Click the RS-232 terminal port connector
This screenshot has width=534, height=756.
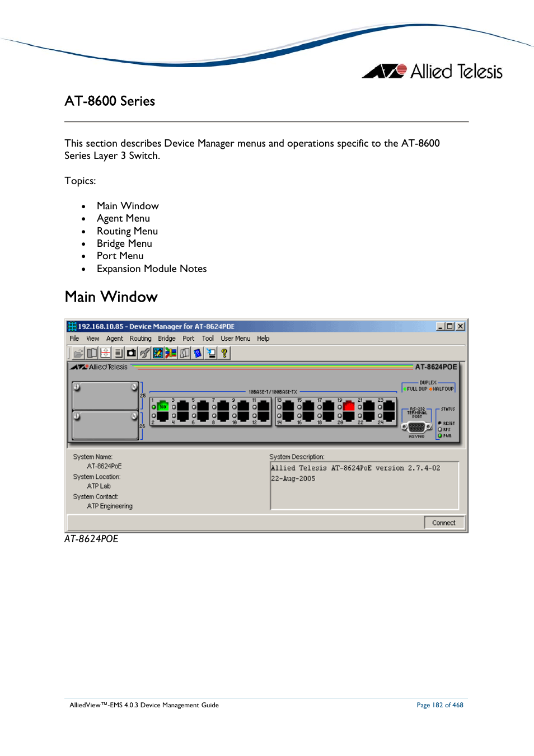(x=417, y=427)
